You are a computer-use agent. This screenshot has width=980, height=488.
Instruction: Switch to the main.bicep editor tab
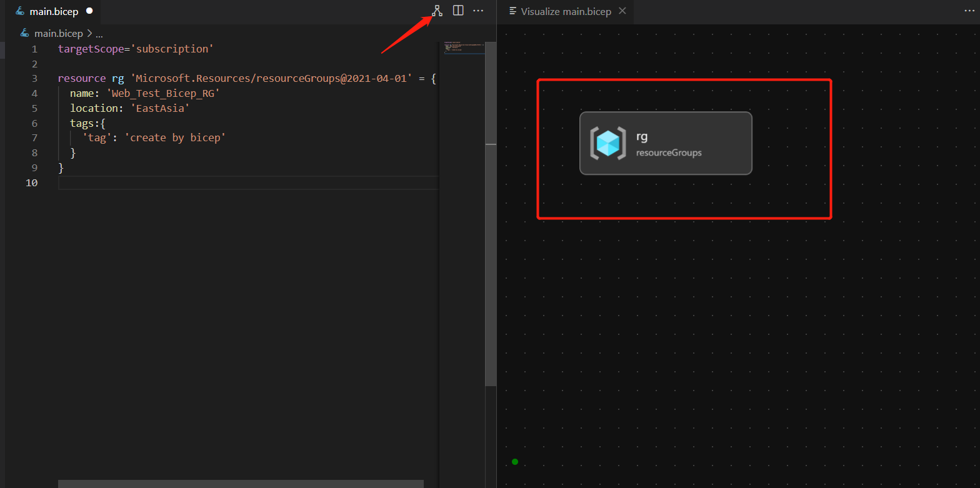[53, 11]
